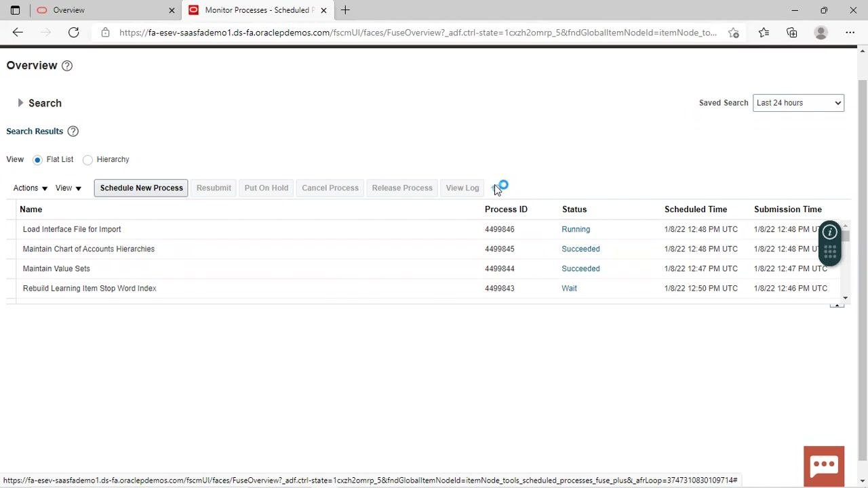Switch to the Monitor Processes browser tab

tap(258, 10)
